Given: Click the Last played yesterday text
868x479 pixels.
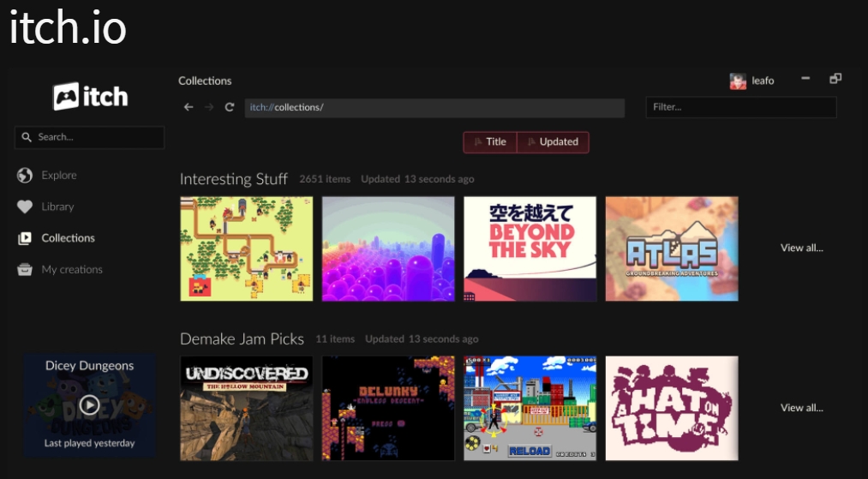Looking at the screenshot, I should 89,443.
